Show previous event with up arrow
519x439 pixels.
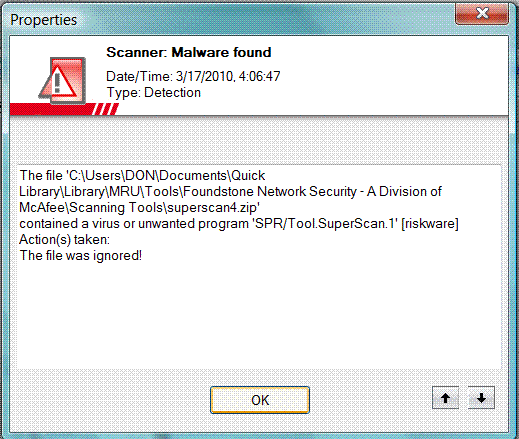pos(445,398)
